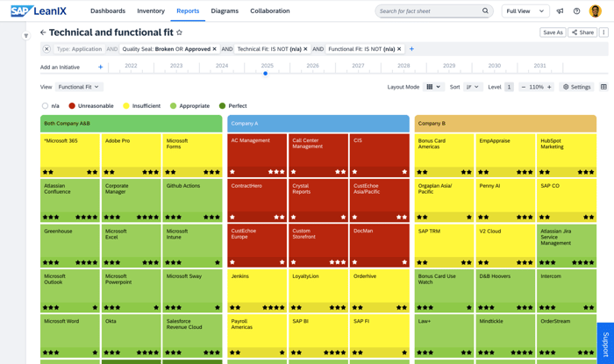Increase zoom with the plus button

tap(549, 87)
